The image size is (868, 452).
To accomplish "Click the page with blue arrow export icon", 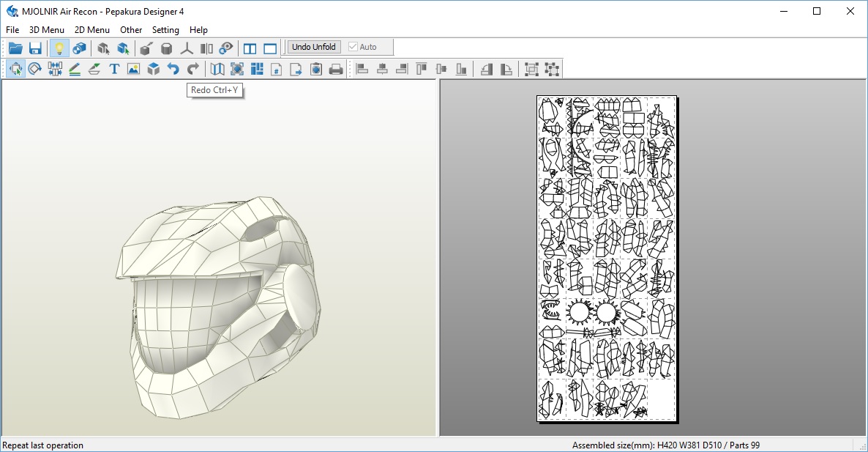I will 296,69.
